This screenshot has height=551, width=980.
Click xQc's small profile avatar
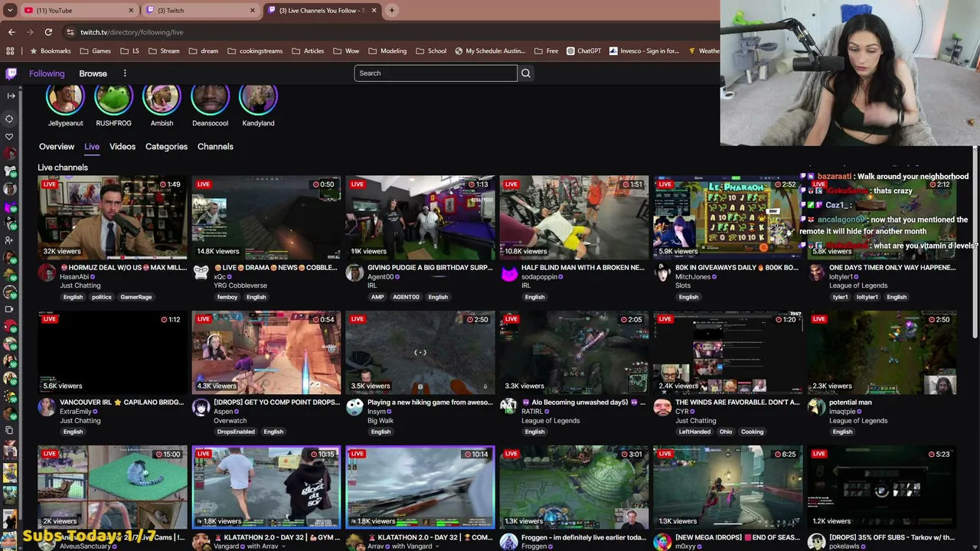tap(201, 274)
